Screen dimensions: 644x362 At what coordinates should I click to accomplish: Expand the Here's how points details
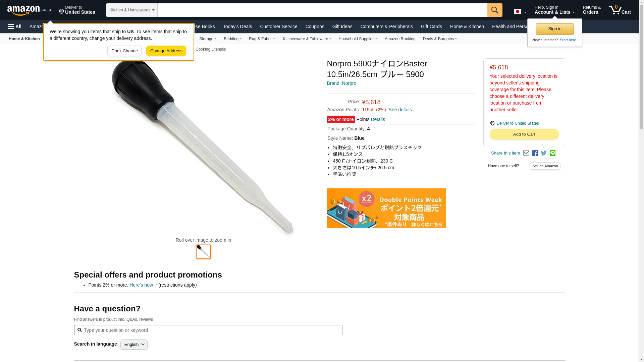coord(143,285)
